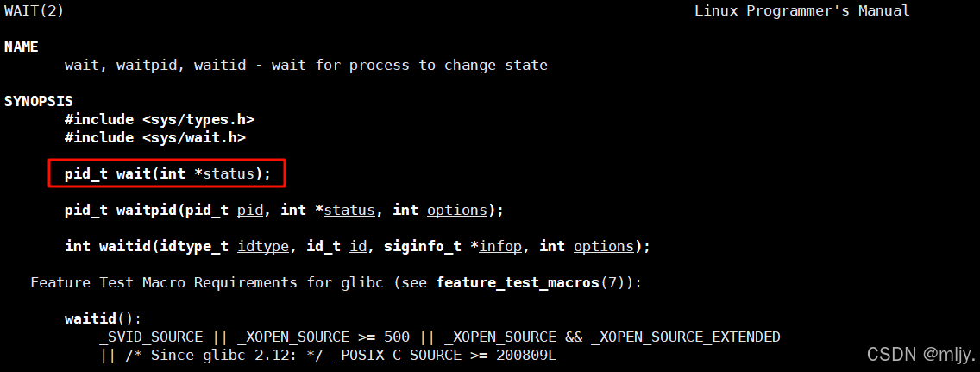980x372 pixels.
Task: Click underlined idtype argument in waitid
Action: (x=263, y=246)
